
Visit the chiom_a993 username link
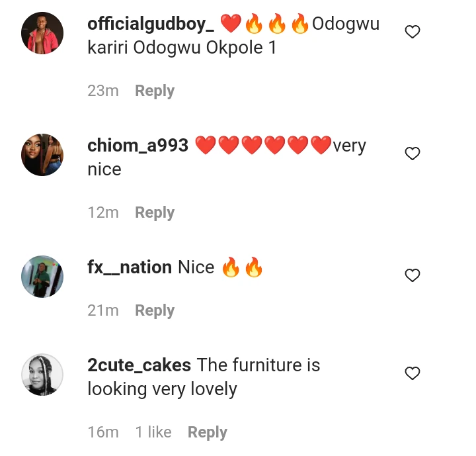138,146
